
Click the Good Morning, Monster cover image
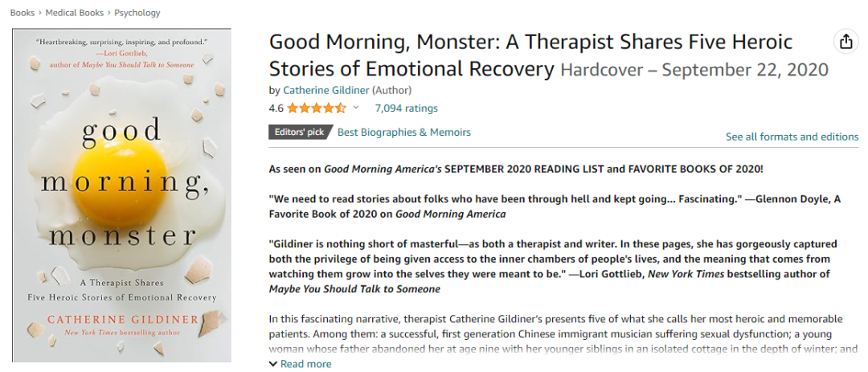point(121,195)
